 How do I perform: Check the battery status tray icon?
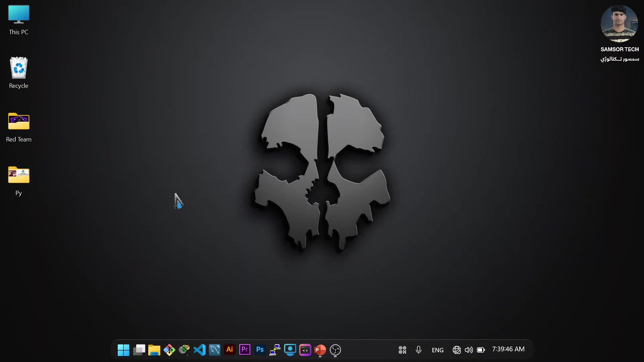(481, 350)
